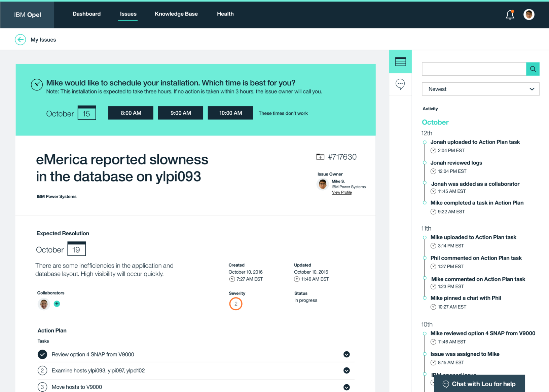Open the Health tab

[x=225, y=14]
